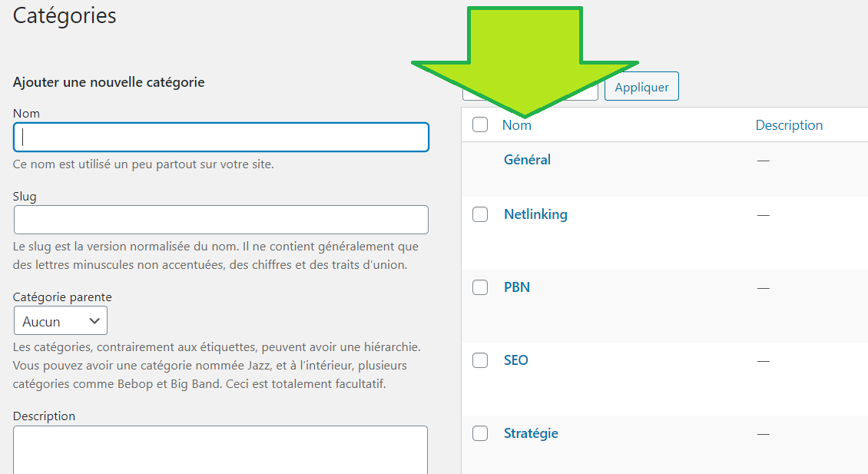This screenshot has width=868, height=474.
Task: Sort by the Nom column header
Action: [x=516, y=125]
